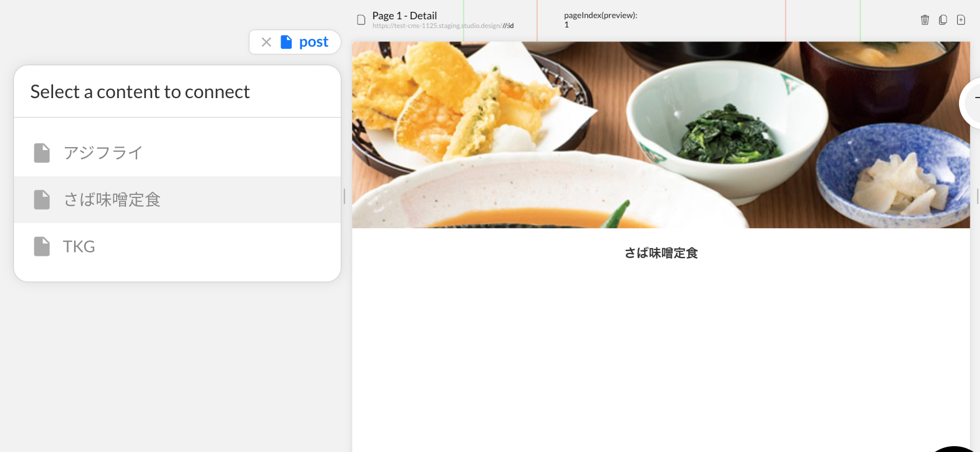The image size is (980, 452).
Task: Click the file icon beside TKG
Action: click(42, 246)
